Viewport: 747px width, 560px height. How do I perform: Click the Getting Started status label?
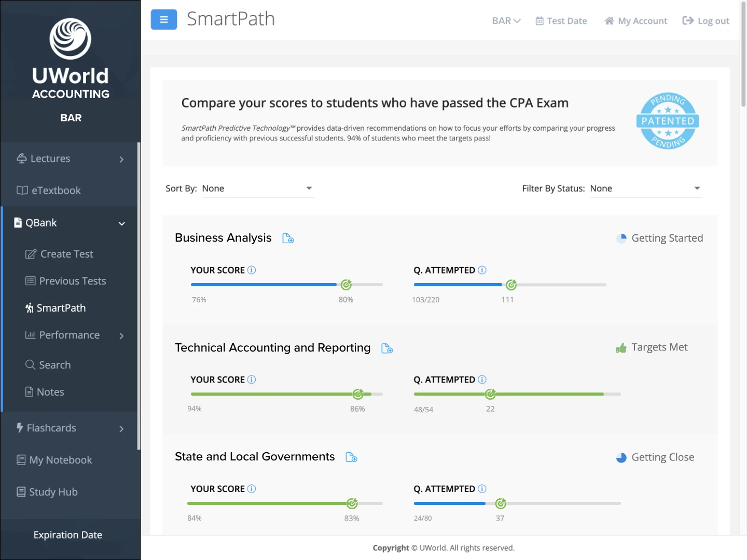click(x=667, y=238)
